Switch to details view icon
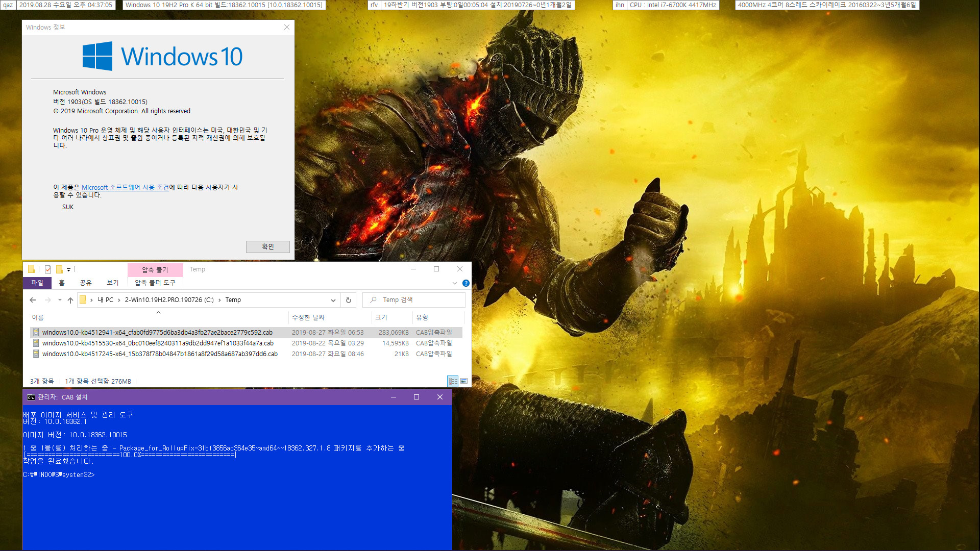 pos(453,381)
